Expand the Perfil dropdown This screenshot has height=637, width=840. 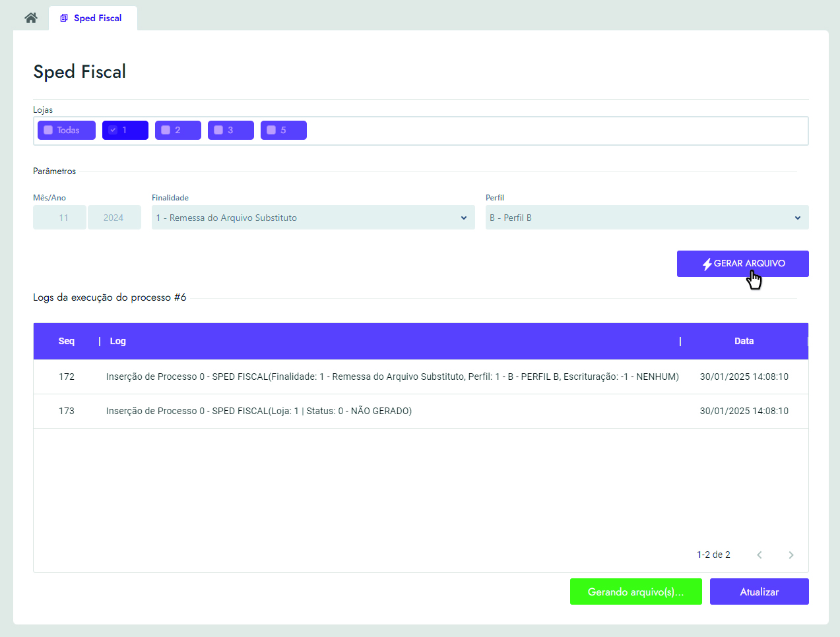pos(647,218)
